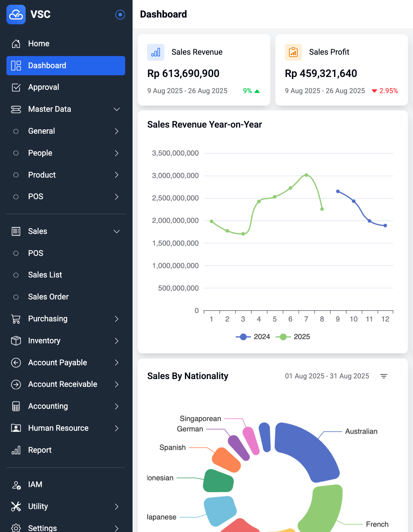Open the Sales By Nationality filter icon
Image resolution: width=413 pixels, height=532 pixels.
pos(384,376)
